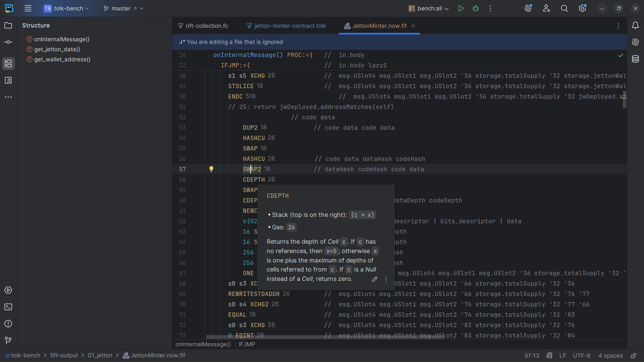Click the WebStorm logo icon
The image size is (644, 362).
[x=9, y=8]
